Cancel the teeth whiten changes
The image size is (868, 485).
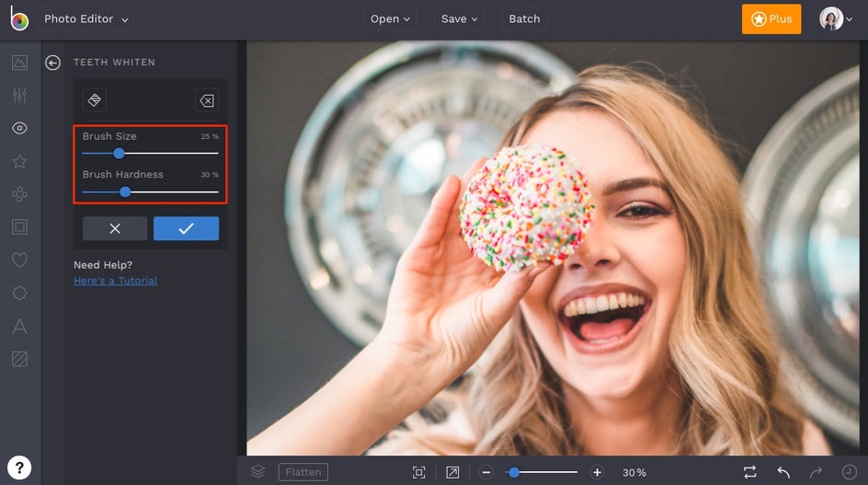(115, 228)
